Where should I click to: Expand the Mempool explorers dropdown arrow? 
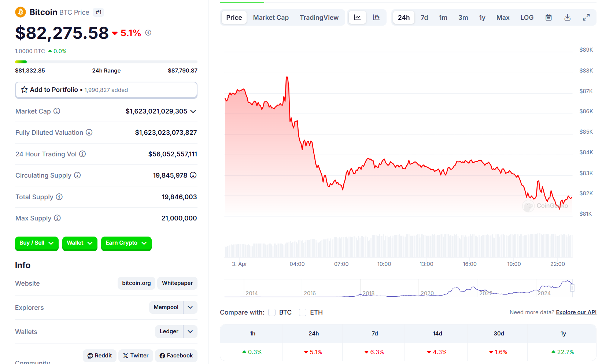[x=190, y=308]
